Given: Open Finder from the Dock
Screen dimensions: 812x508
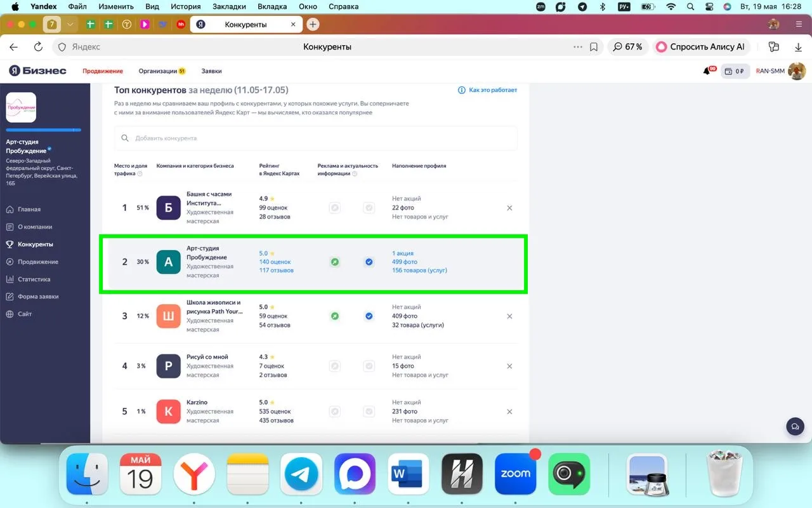Looking at the screenshot, I should click(87, 474).
